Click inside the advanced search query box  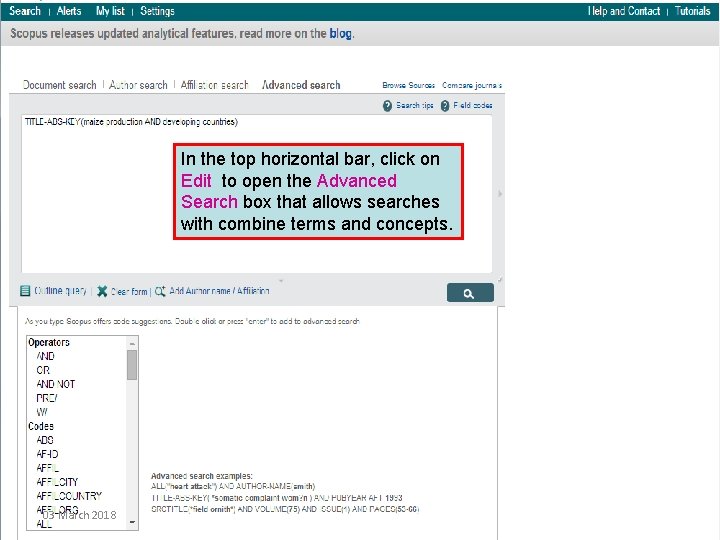[257, 194]
